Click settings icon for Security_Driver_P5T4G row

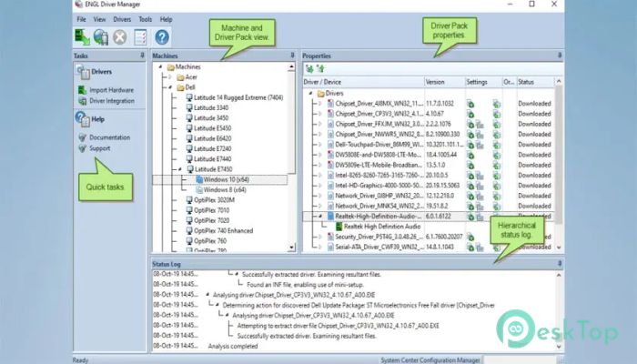coord(470,237)
